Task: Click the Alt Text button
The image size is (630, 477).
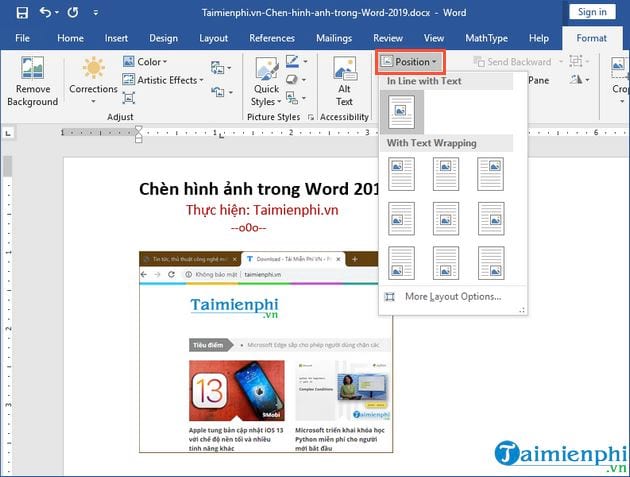Action: (x=344, y=82)
